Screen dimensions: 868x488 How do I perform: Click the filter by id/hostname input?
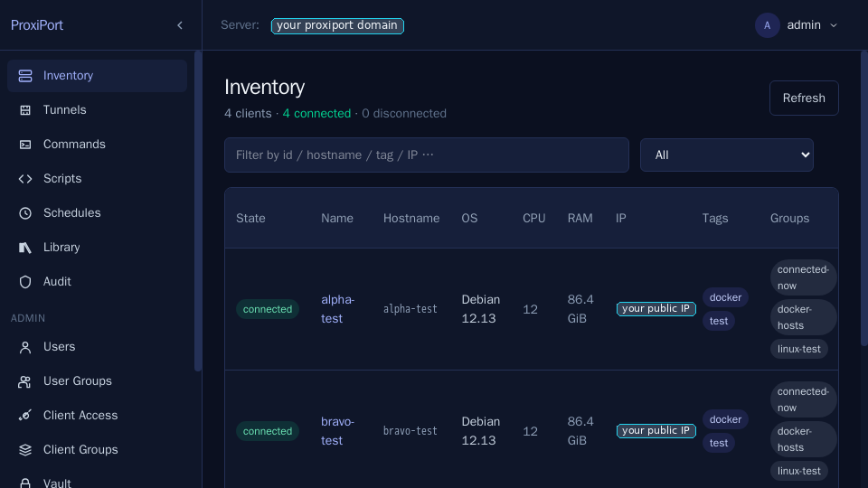pyautogui.click(x=426, y=155)
